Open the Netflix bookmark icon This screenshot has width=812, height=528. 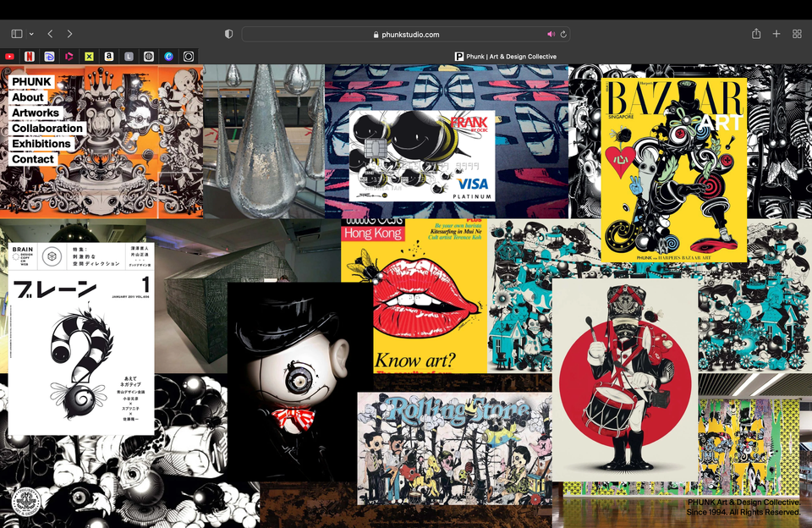[x=29, y=57]
